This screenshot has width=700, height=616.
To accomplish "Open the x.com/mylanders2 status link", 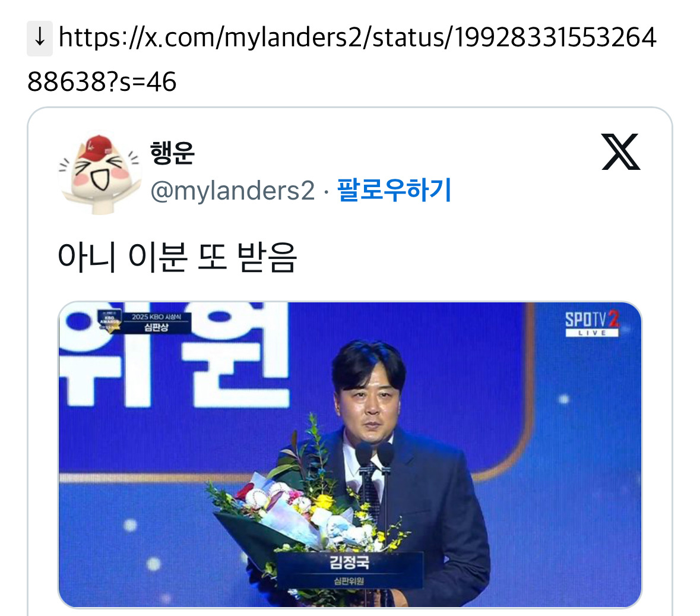I will tap(357, 37).
